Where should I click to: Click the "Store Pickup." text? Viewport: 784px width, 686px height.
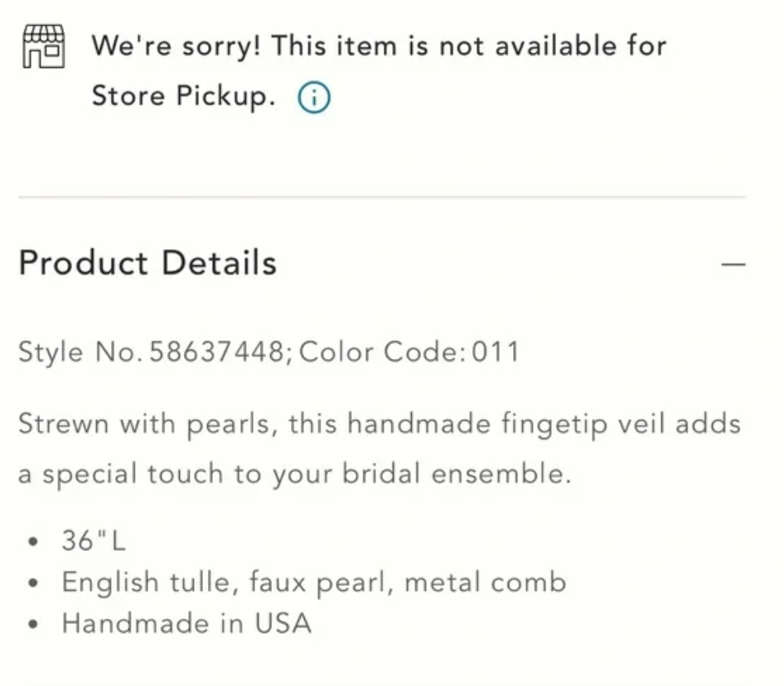pyautogui.click(x=183, y=97)
